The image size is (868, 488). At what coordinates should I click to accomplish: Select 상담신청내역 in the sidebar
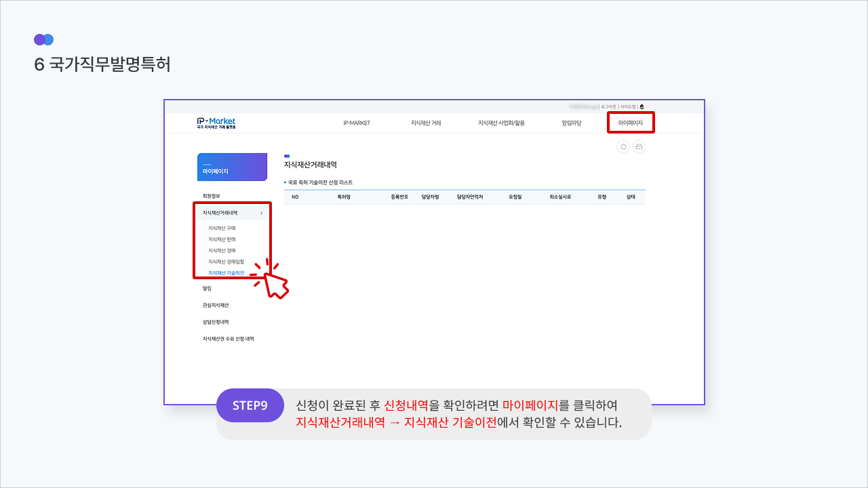216,322
